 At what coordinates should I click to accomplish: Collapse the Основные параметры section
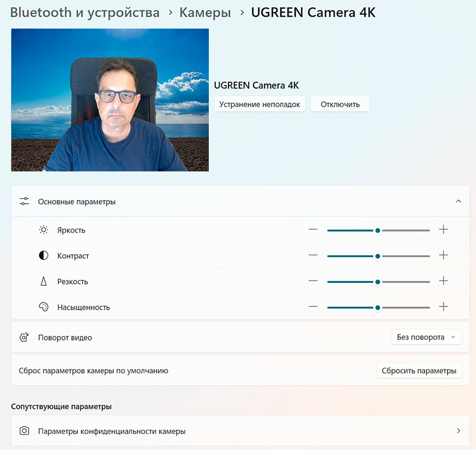(x=458, y=201)
